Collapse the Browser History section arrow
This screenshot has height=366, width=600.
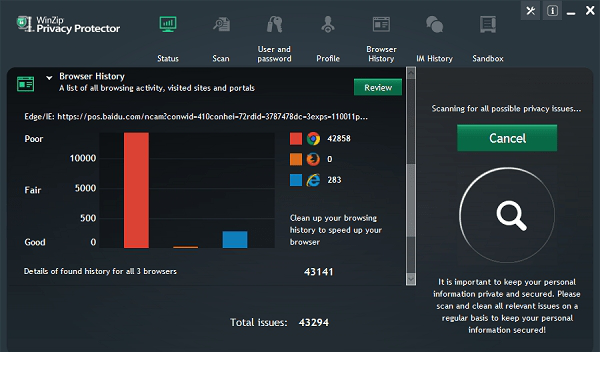point(49,78)
